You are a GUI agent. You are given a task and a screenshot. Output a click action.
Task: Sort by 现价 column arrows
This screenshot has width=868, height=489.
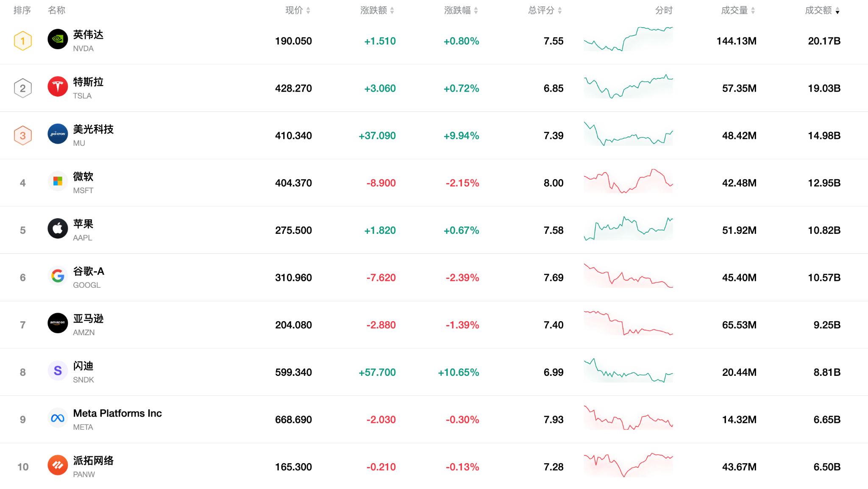[x=308, y=11]
